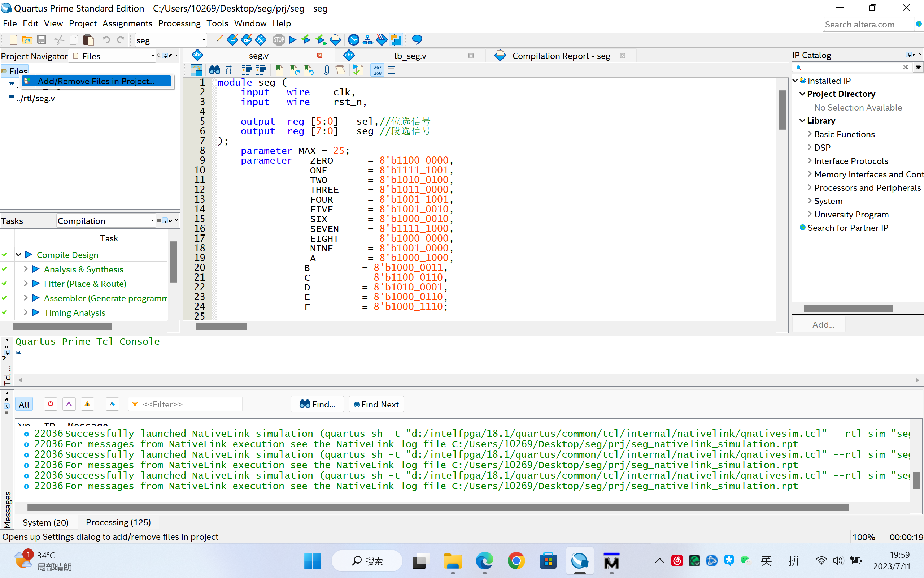Click the IP Catalog search box
The image size is (924, 578).
coord(851,68)
